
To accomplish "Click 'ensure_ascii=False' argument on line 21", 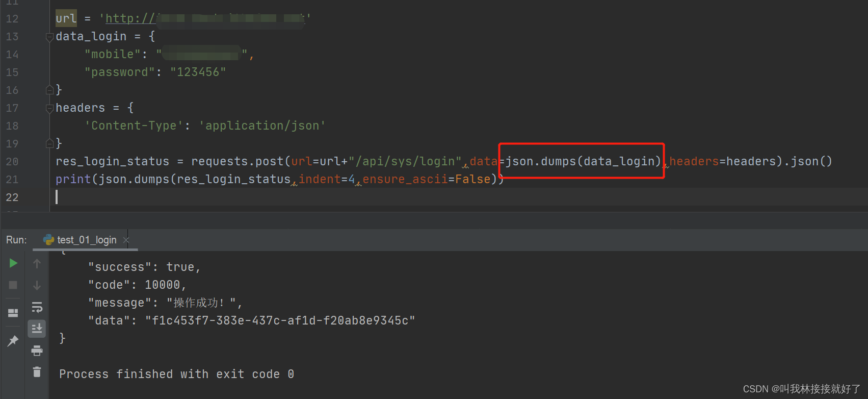I will point(427,179).
